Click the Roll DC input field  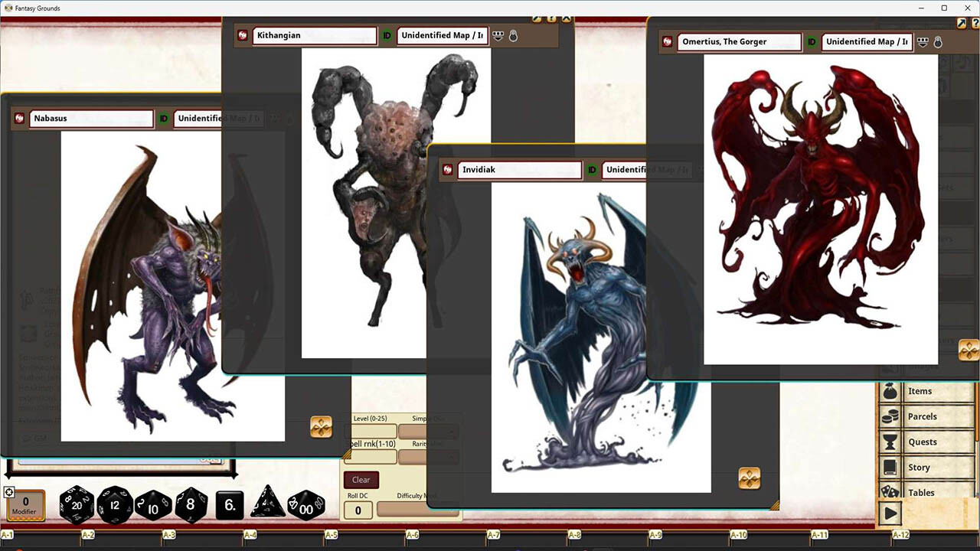(x=358, y=510)
